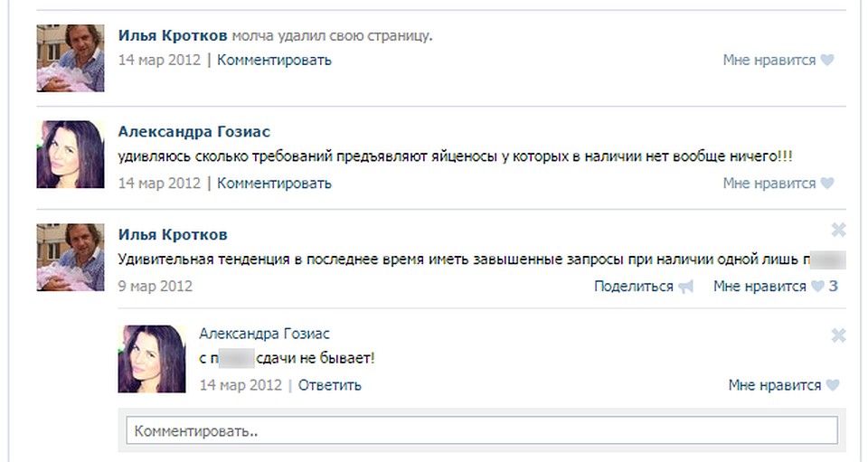This screenshot has width=868, height=462.
Task: Click heart icon on the 14 мар reply
Action: click(833, 385)
